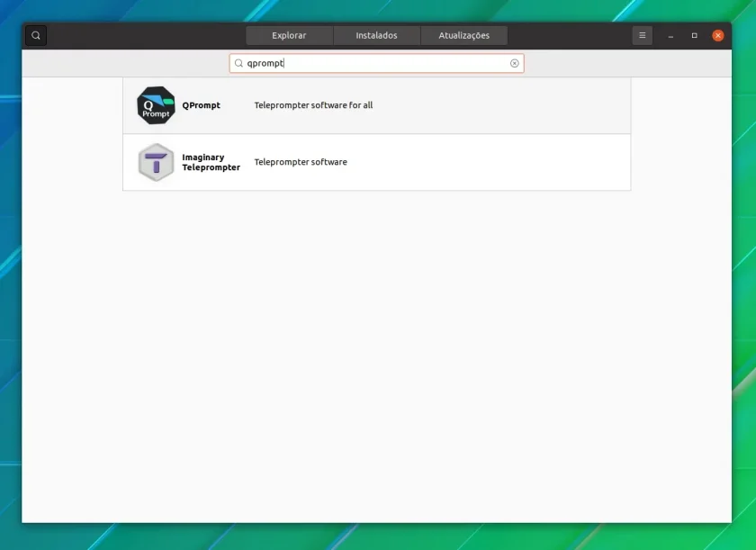The height and width of the screenshot is (550, 756).
Task: Open the Atualizações tab
Action: 463,35
